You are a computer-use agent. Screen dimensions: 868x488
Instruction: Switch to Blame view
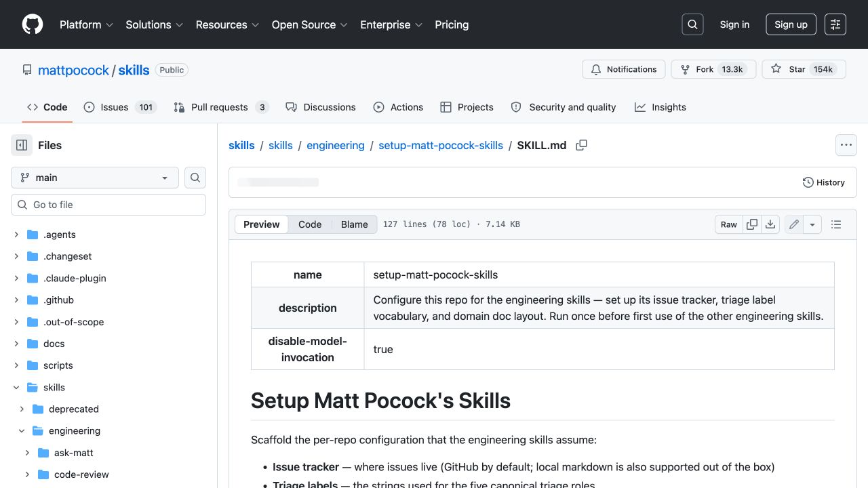pyautogui.click(x=355, y=224)
